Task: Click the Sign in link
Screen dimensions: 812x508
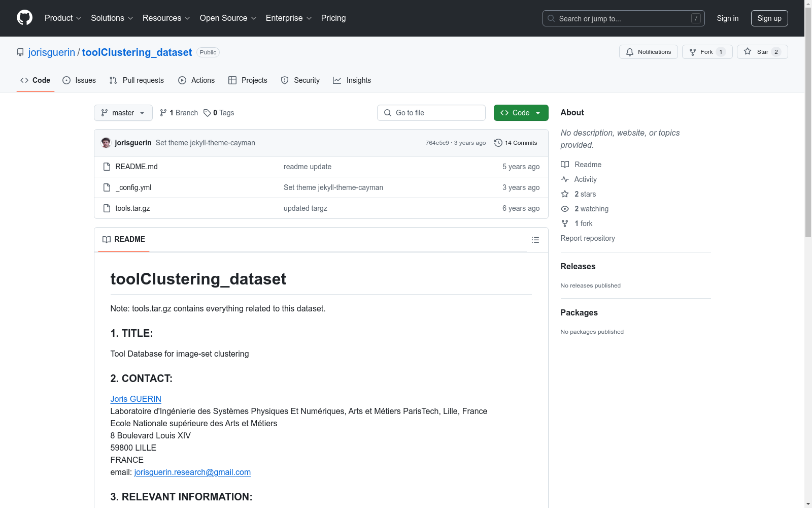Action: (728, 18)
